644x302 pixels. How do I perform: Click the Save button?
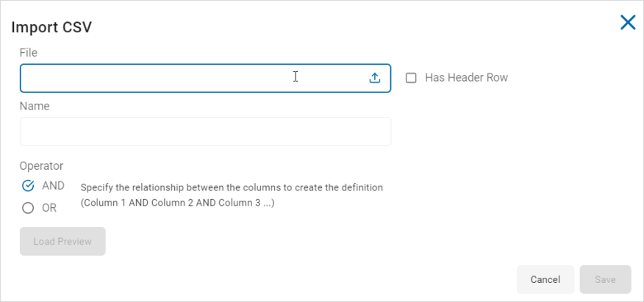605,279
